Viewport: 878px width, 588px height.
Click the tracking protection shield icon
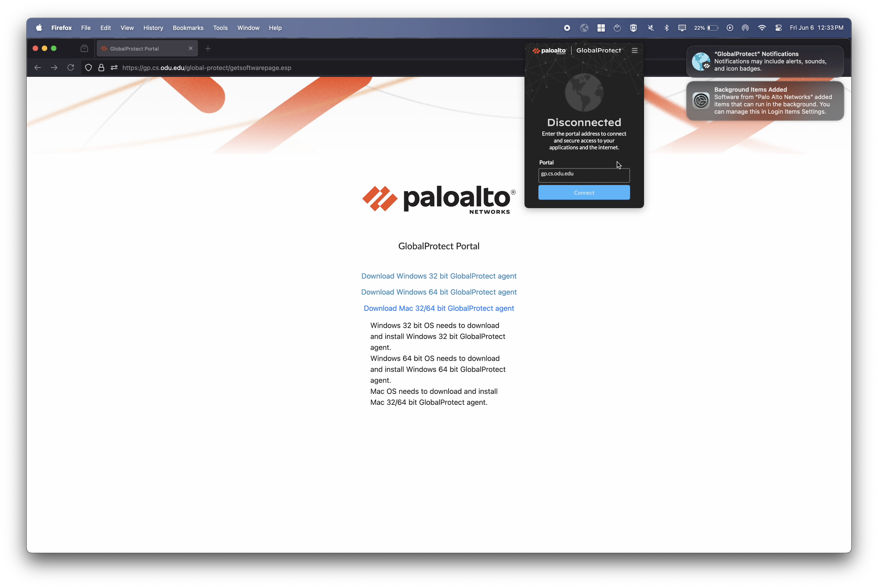(88, 67)
